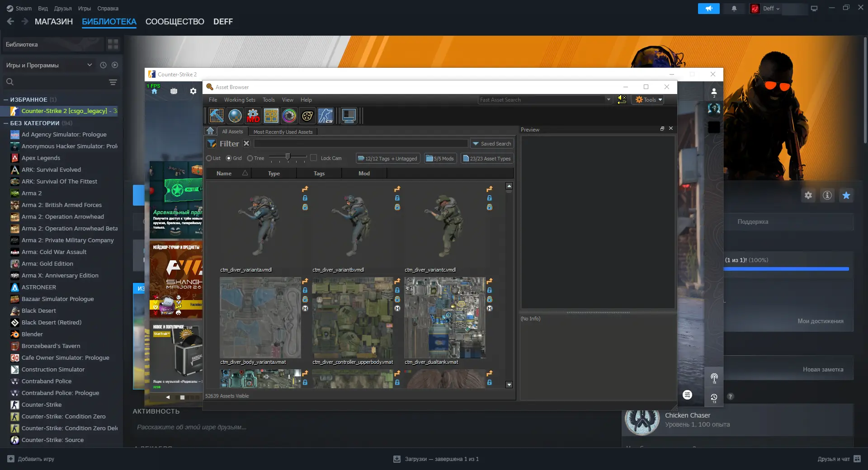Open the 5/5 Mods filter dropdown
Screen dimensions: 868x470
click(440, 159)
